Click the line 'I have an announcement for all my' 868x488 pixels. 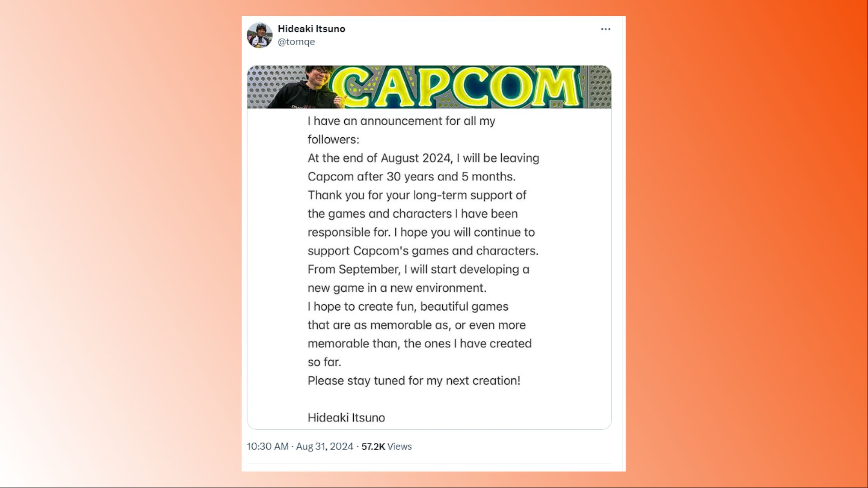pos(401,121)
